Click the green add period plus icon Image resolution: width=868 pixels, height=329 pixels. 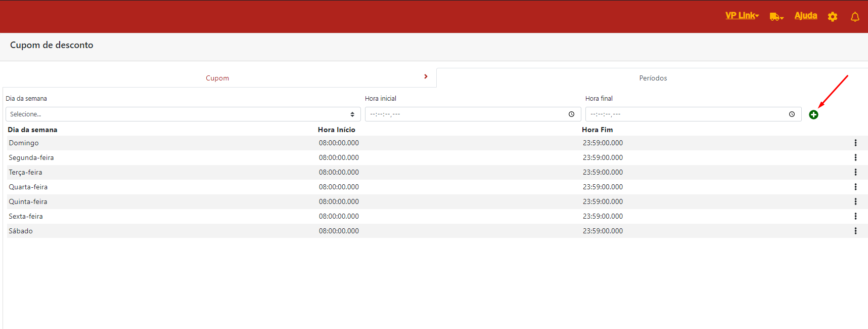[813, 115]
